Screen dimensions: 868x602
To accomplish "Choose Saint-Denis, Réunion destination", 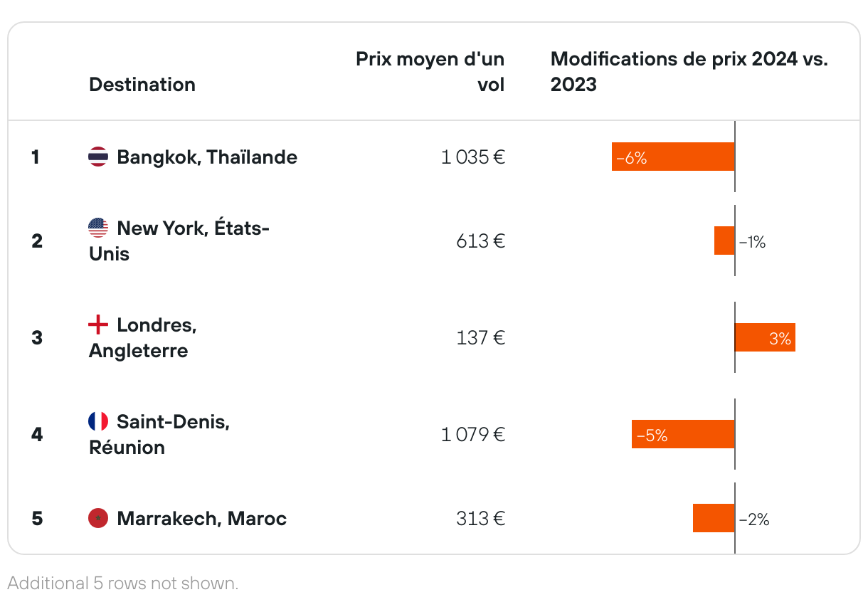I will click(x=159, y=435).
